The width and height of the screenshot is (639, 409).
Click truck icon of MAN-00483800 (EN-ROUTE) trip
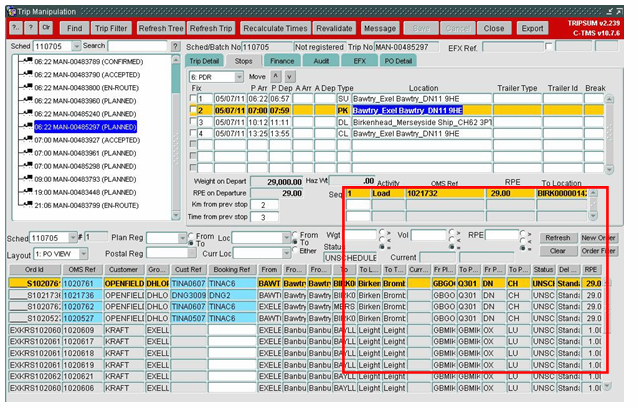point(28,87)
